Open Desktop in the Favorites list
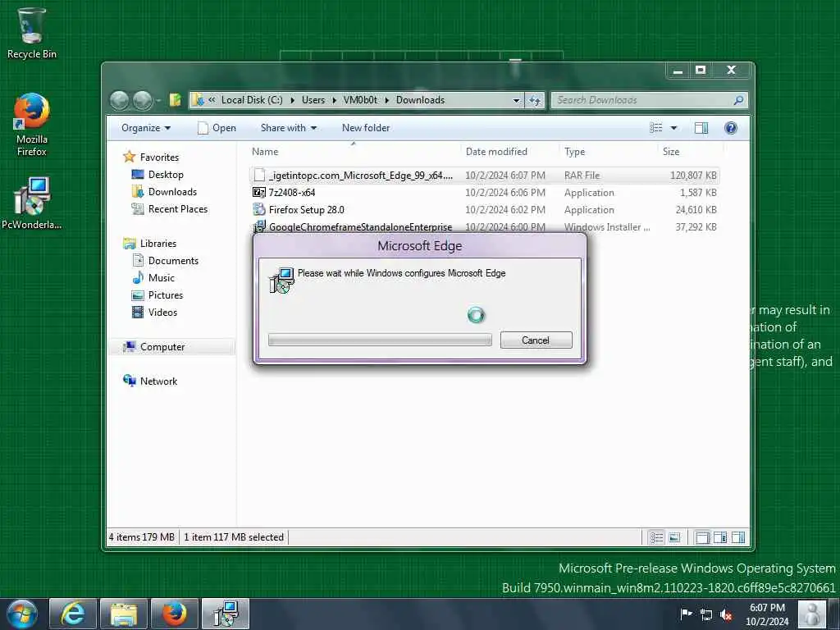This screenshot has width=840, height=630. click(x=157, y=175)
